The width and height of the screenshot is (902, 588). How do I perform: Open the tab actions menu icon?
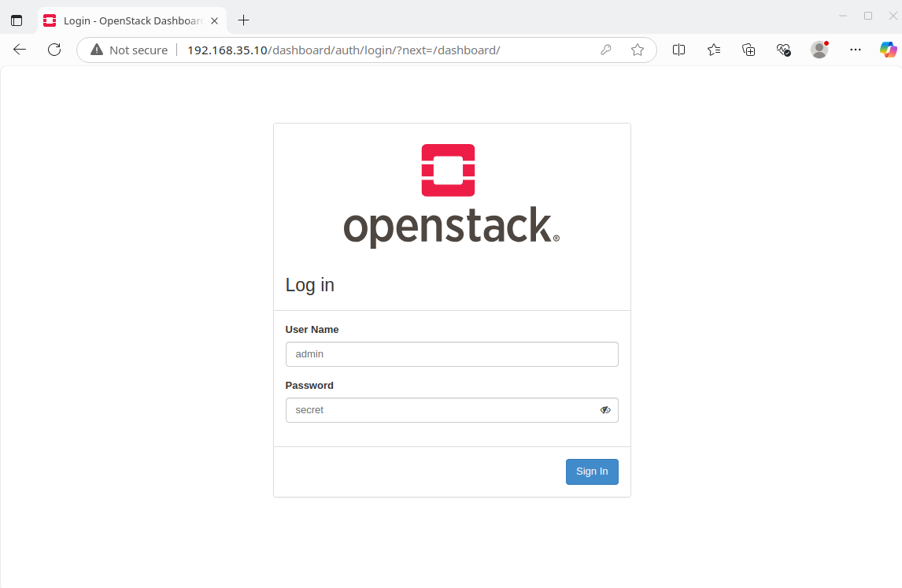(17, 20)
